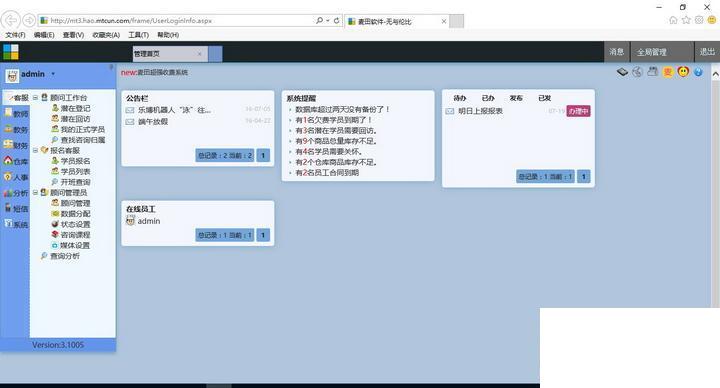Click the yellow smiley face icon

[x=683, y=72]
